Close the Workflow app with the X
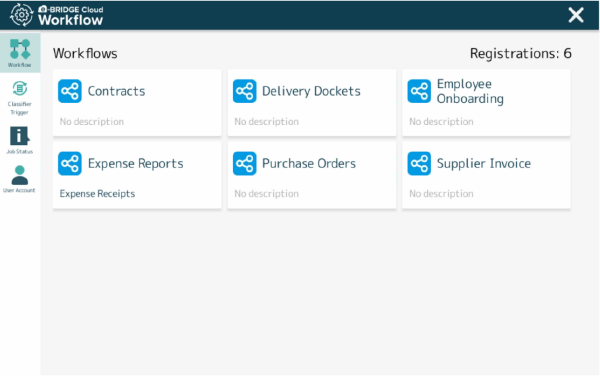Viewport: 600px width, 376px height. point(576,15)
